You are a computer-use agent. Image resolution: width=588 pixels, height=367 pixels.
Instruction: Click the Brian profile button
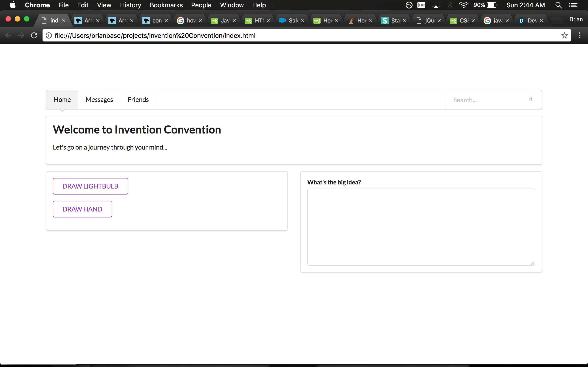point(576,19)
